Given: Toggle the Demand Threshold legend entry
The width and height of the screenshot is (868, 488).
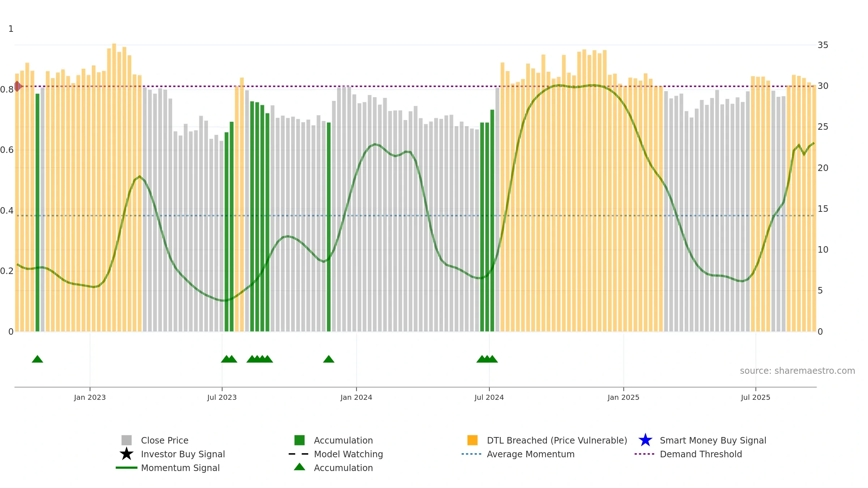Looking at the screenshot, I should coord(701,454).
